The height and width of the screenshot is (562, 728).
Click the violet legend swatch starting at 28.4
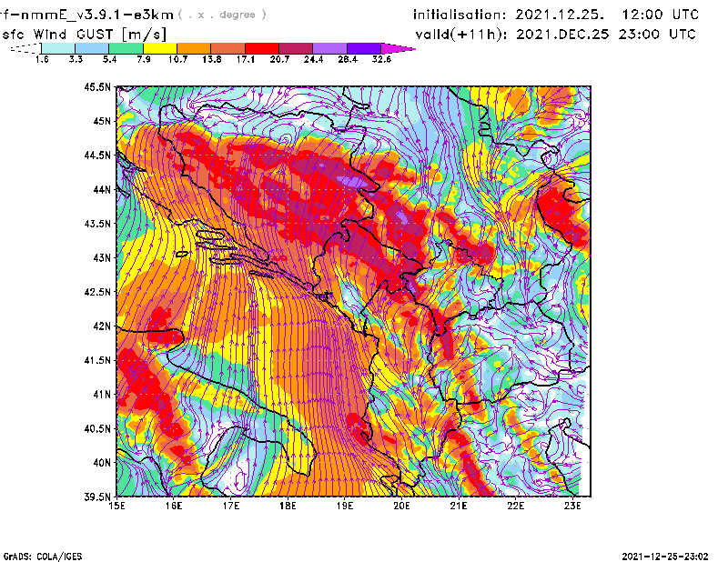click(x=364, y=48)
